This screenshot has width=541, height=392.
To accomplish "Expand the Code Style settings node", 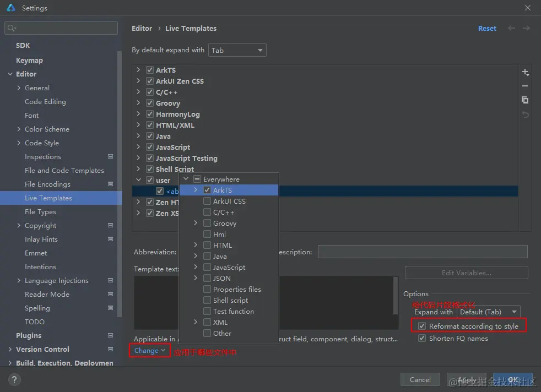I will point(19,143).
